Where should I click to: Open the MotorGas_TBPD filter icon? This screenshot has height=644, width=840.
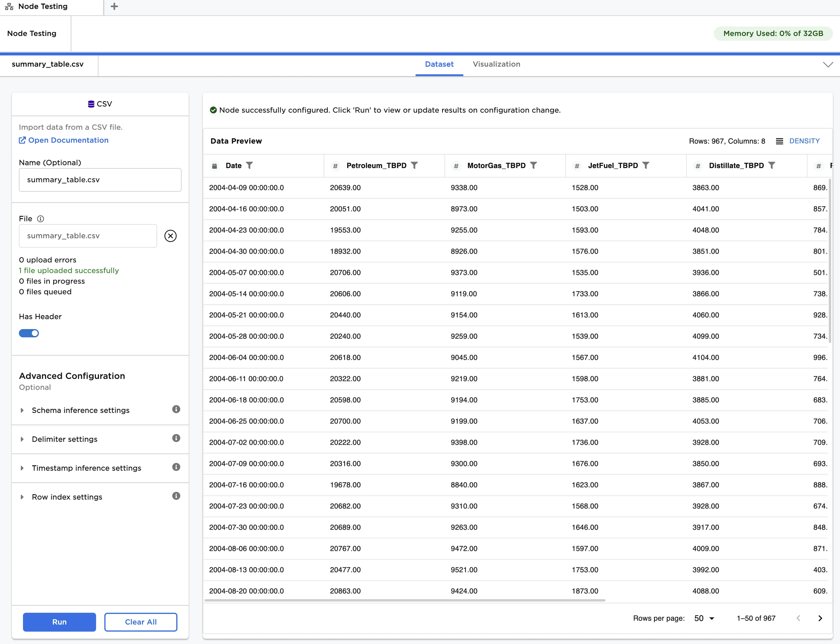tap(533, 165)
